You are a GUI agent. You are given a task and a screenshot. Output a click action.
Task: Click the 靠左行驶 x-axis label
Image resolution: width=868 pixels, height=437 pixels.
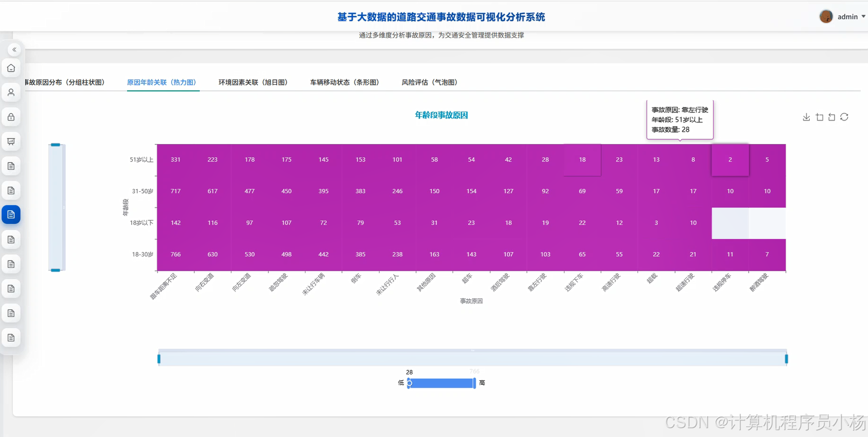[x=537, y=282]
